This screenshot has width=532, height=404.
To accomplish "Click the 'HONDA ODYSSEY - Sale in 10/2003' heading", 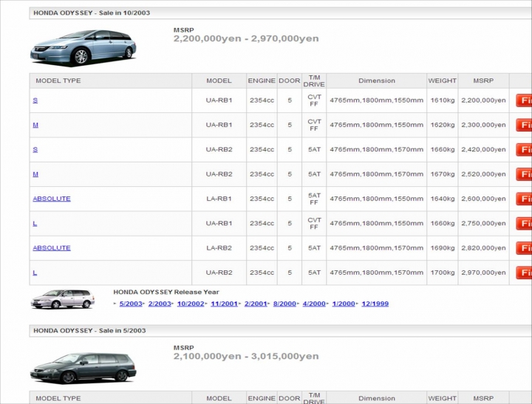I will tap(92, 13).
